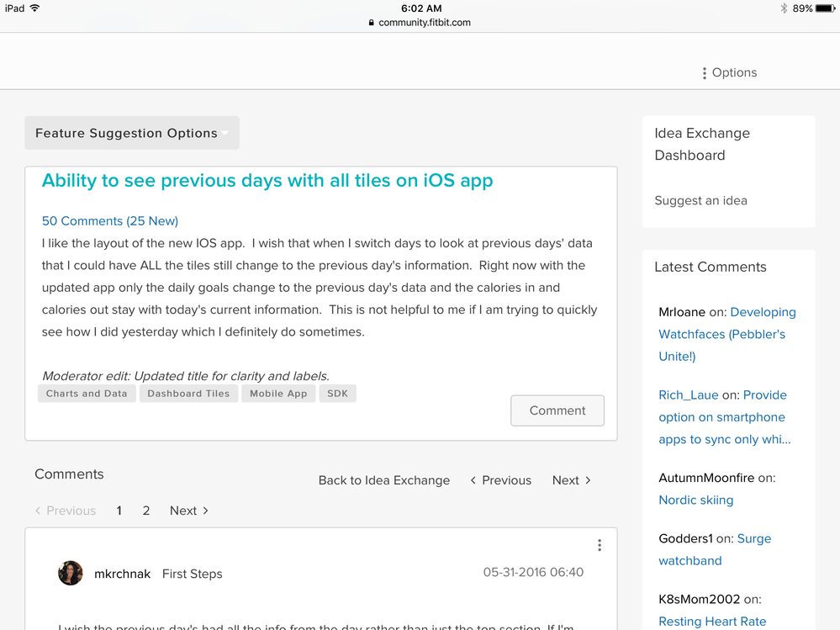Screen dimensions: 840x630
Task: Click the Comment button
Action: 557,410
